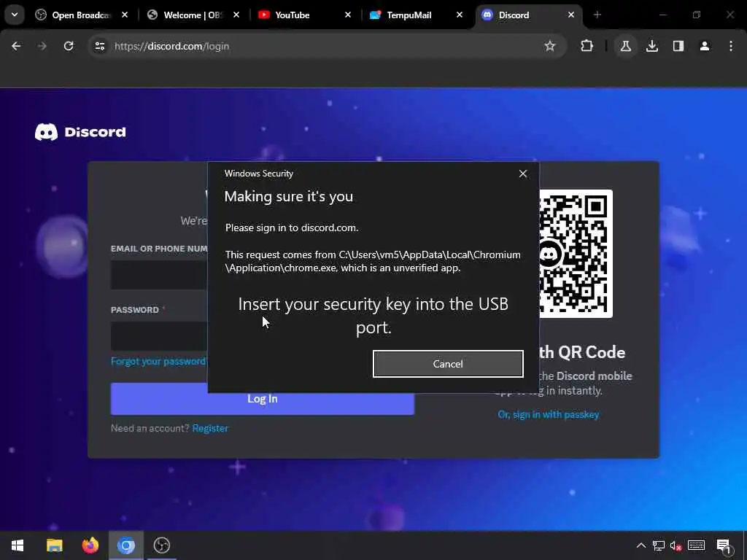This screenshot has width=747, height=560.
Task: Click Or, sign in with passkey
Action: click(549, 415)
